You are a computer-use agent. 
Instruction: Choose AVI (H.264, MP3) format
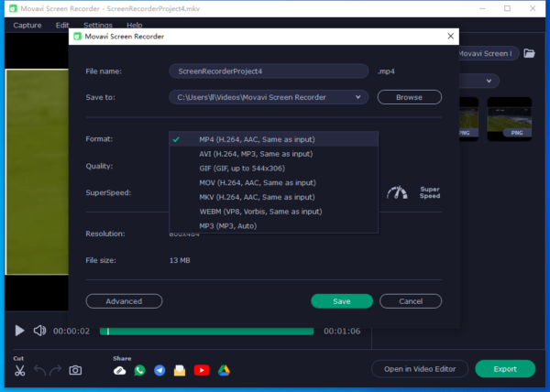(x=273, y=154)
